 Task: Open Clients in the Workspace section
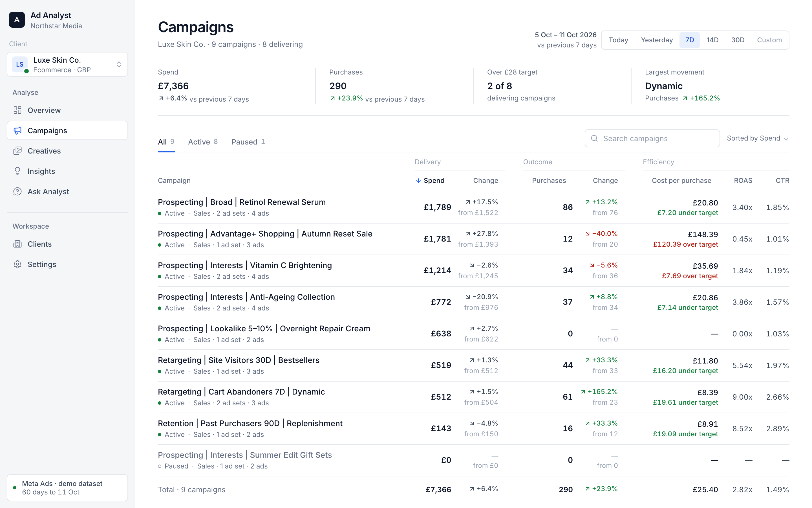pyautogui.click(x=67, y=244)
